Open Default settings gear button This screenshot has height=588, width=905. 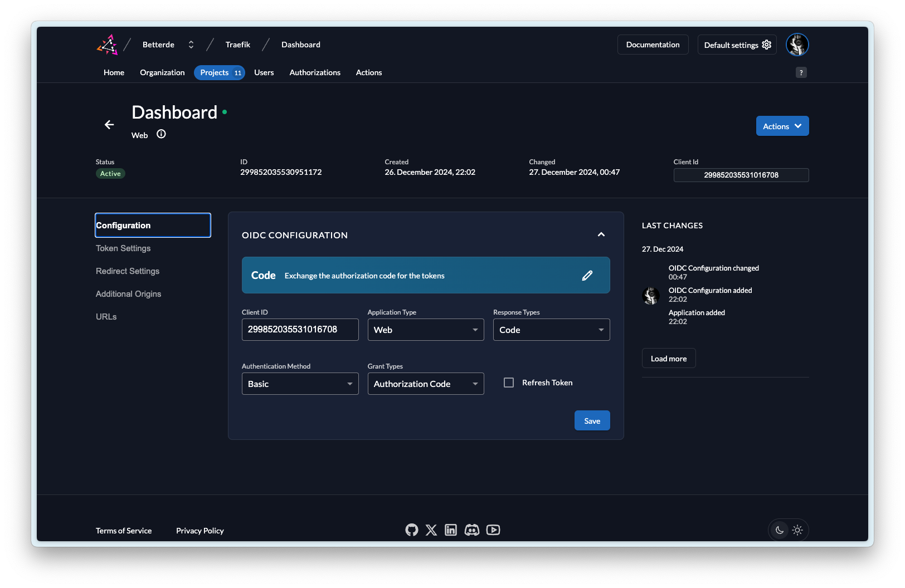(737, 45)
